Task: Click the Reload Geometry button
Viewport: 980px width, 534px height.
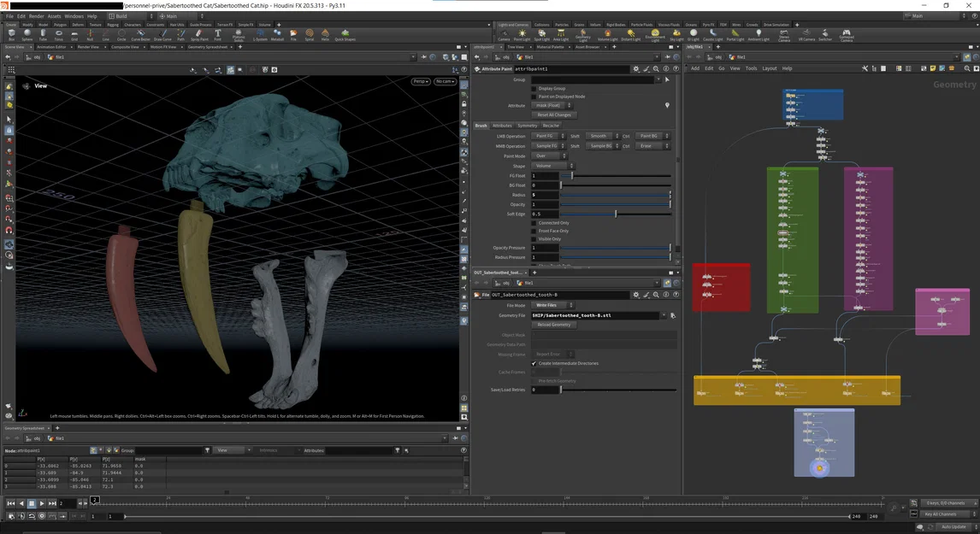Action: click(554, 325)
